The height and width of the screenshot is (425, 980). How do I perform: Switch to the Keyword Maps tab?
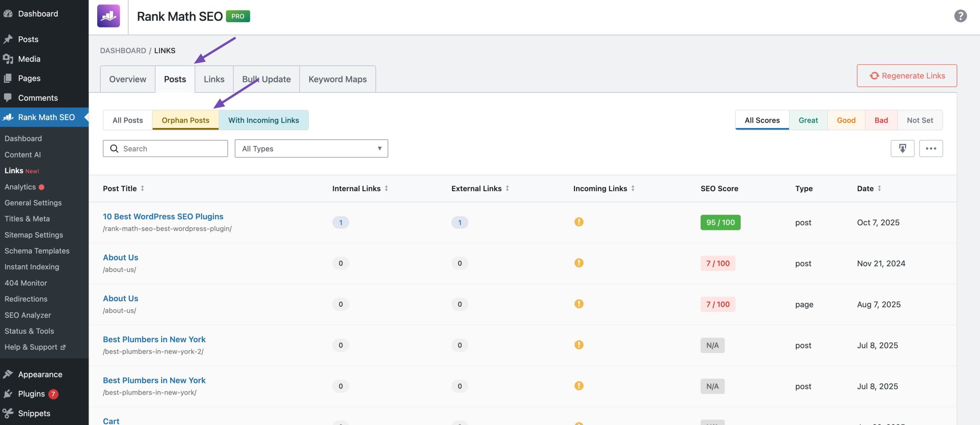[337, 79]
